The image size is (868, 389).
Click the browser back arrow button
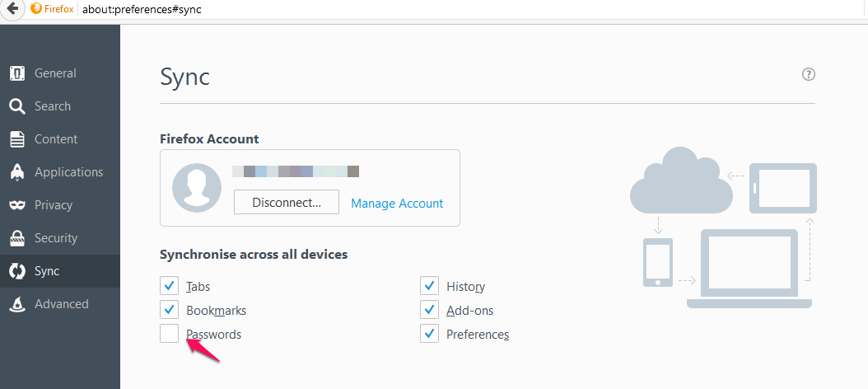(x=12, y=9)
